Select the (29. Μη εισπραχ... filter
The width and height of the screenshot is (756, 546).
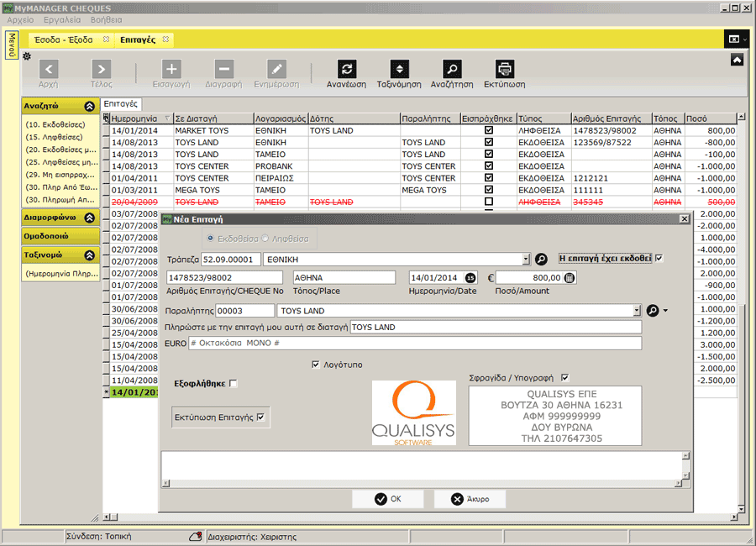[60, 175]
